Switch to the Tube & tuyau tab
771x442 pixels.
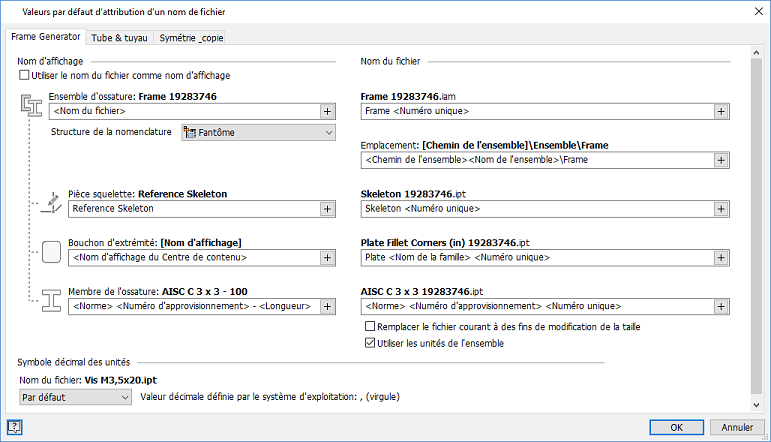point(119,38)
